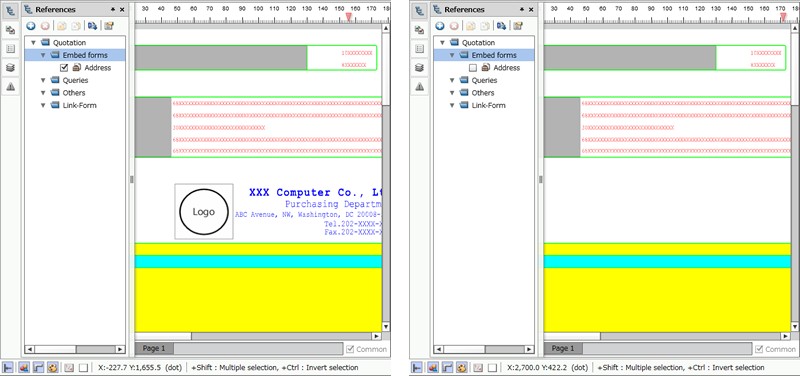Select the Queries tree item, right window
Screen dimensions: 800x376
484,81
